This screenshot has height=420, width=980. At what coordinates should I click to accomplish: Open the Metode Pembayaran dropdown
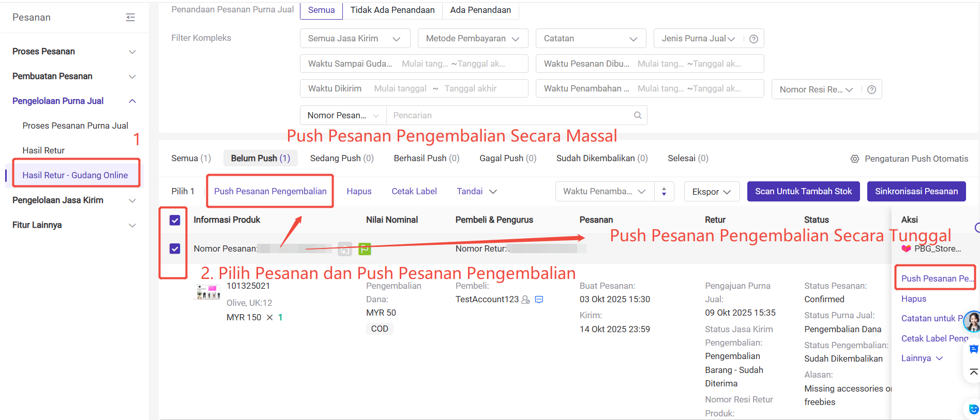[473, 38]
